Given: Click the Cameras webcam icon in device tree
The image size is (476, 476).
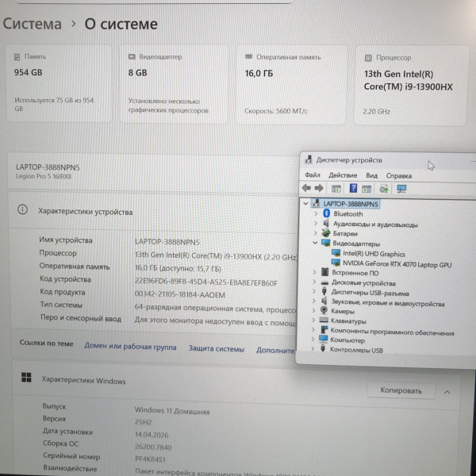Looking at the screenshot, I should (324, 310).
